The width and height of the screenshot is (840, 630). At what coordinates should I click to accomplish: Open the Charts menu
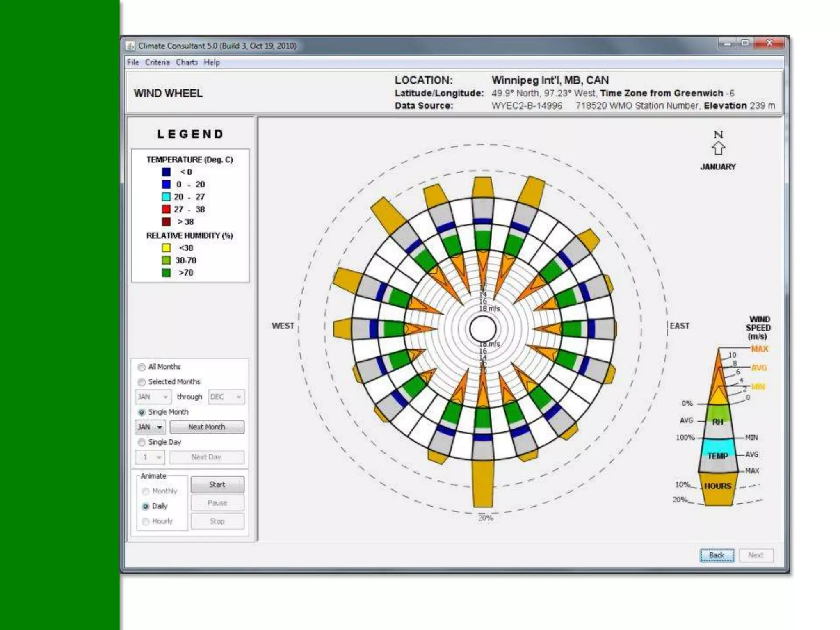187,62
